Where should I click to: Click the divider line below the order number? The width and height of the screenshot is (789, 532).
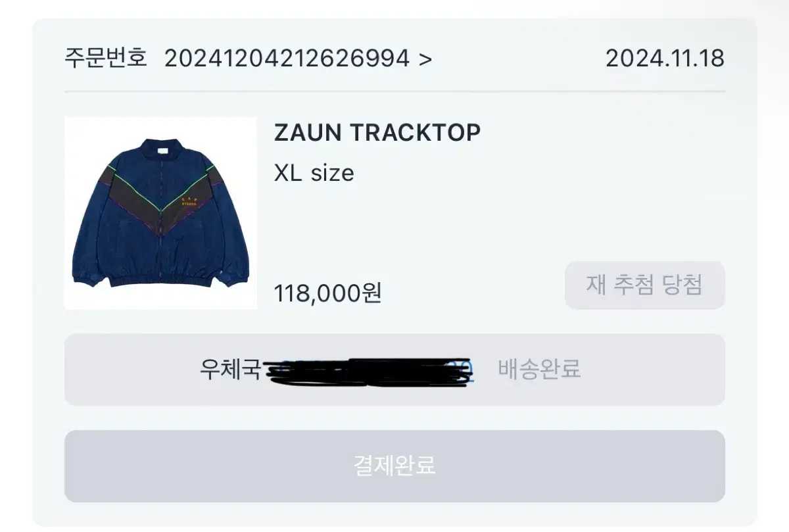pos(394,91)
